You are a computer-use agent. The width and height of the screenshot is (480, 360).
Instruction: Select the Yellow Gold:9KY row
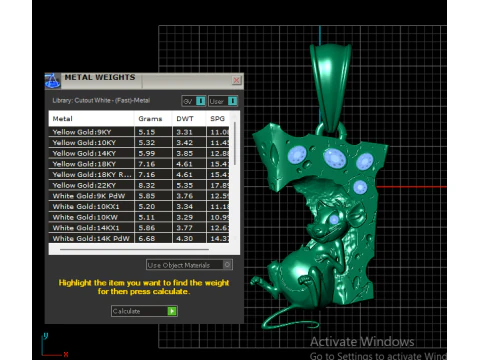139,132
